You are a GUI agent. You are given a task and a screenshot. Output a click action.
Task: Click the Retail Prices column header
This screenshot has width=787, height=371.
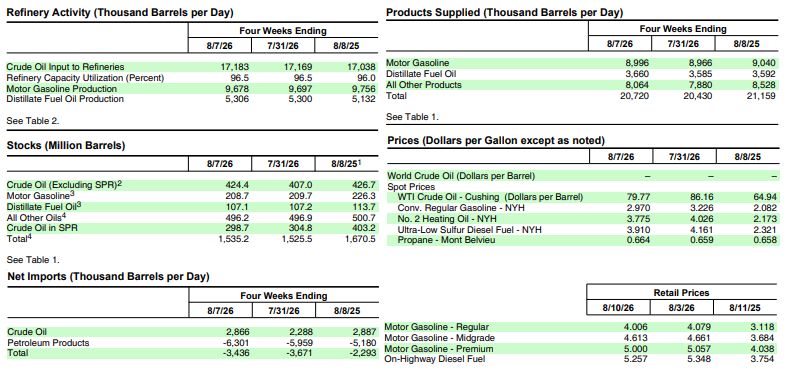[681, 293]
